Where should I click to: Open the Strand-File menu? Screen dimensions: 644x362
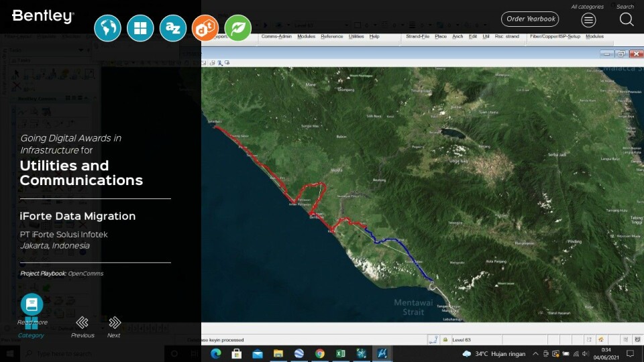(x=418, y=36)
